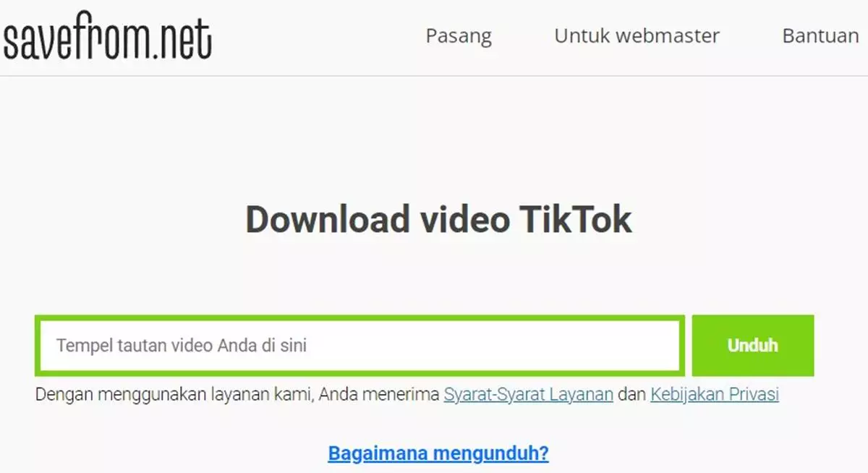Go to the Untuk webmaster page

[637, 36]
